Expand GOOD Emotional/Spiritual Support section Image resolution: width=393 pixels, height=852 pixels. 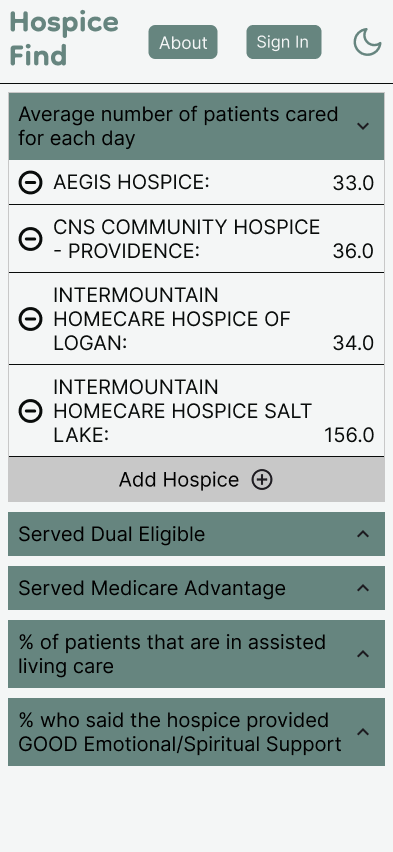click(x=196, y=732)
